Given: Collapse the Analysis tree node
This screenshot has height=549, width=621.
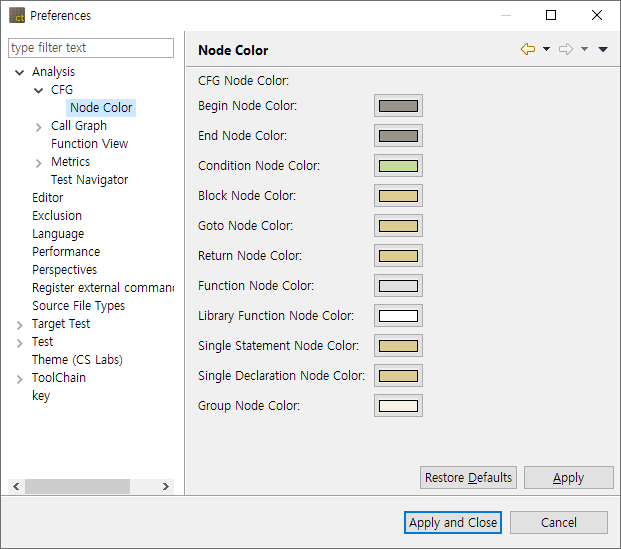Looking at the screenshot, I should pos(20,72).
